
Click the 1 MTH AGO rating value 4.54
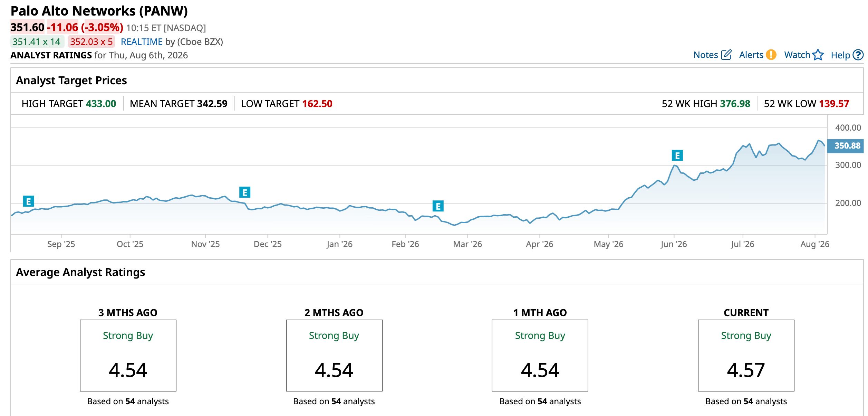coord(540,370)
